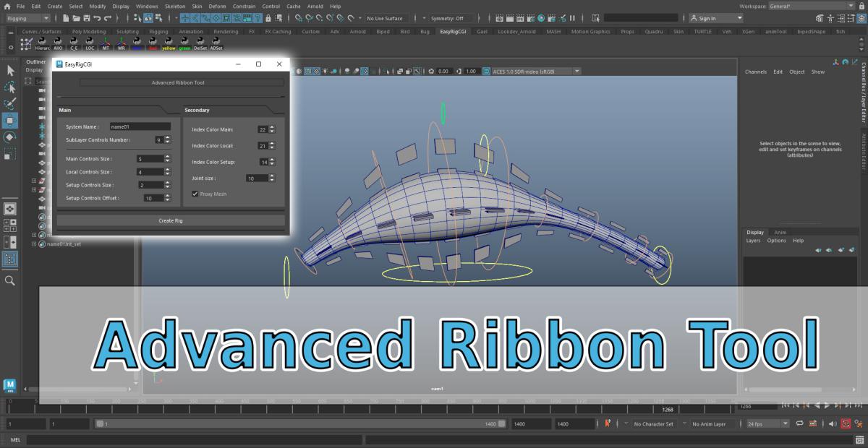Select the arrow Select tool
868x448 pixels.
[x=10, y=70]
